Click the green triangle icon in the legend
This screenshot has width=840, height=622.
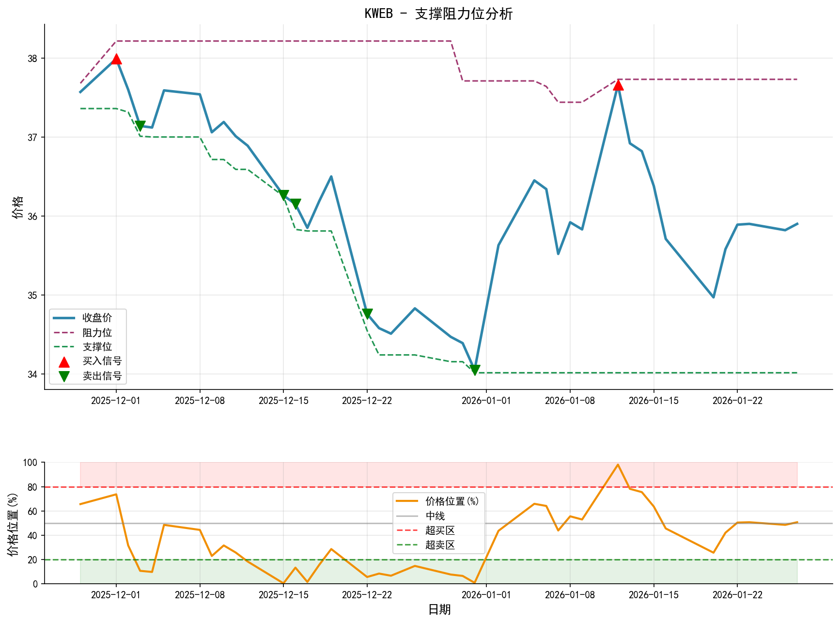(64, 375)
